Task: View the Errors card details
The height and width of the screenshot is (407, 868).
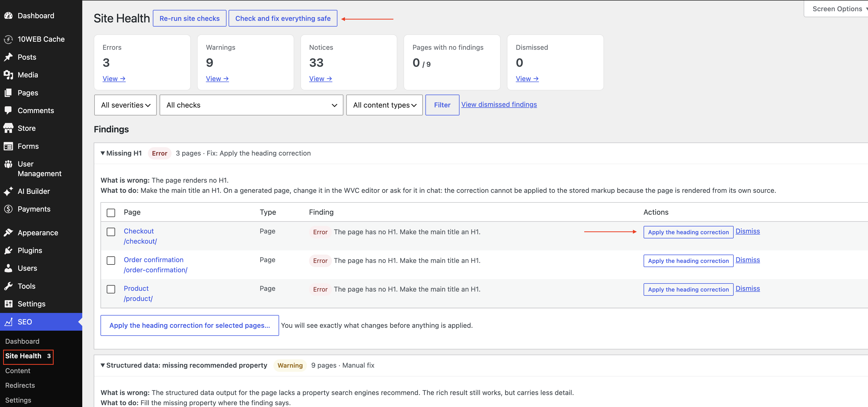Action: (x=114, y=79)
